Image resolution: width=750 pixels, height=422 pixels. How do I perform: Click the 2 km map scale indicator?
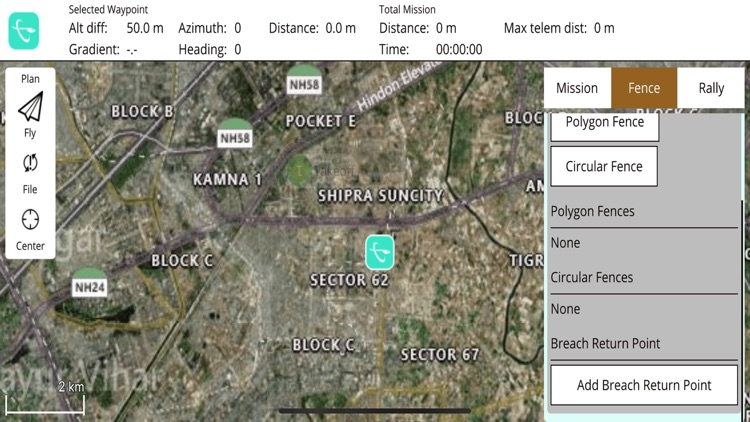tap(45, 400)
